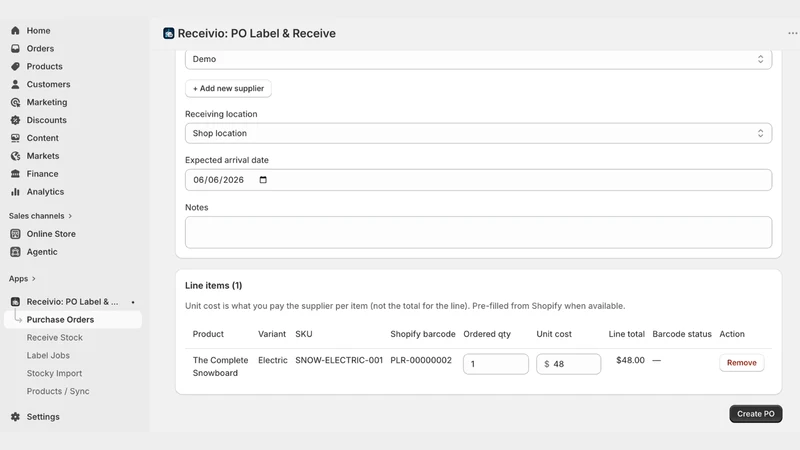Open Finance from the sidebar
This screenshot has width=800, height=450.
[42, 173]
